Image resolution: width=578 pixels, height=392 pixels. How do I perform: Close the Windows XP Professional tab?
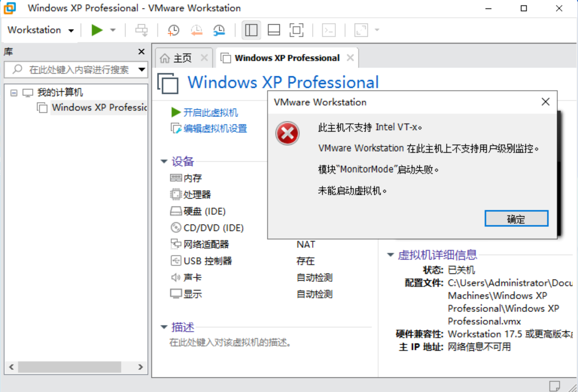(x=350, y=58)
